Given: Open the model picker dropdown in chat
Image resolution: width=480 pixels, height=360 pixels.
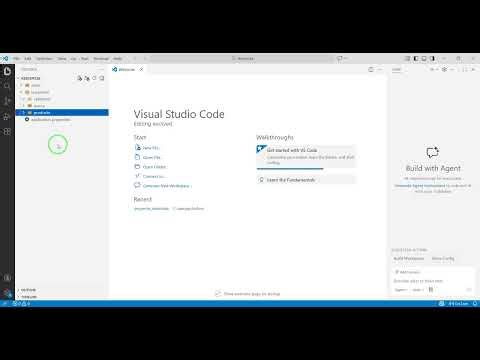Looking at the screenshot, I should (x=418, y=290).
